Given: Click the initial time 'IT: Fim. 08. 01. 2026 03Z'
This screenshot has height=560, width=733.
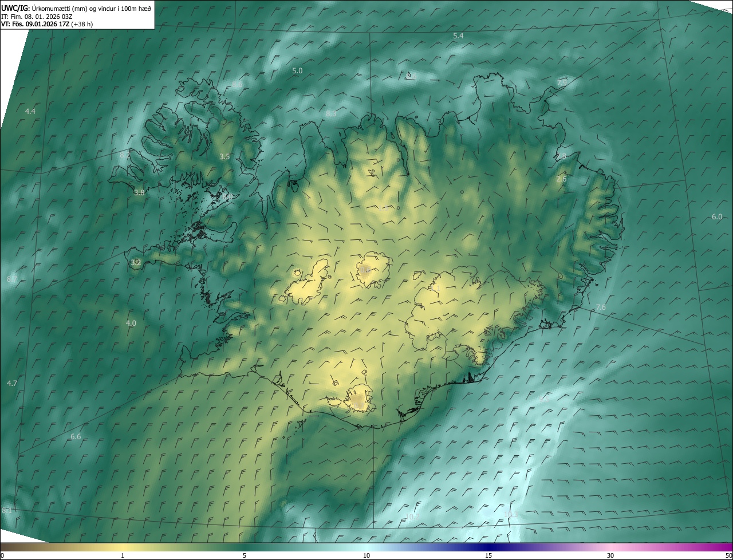Looking at the screenshot, I should (37, 16).
